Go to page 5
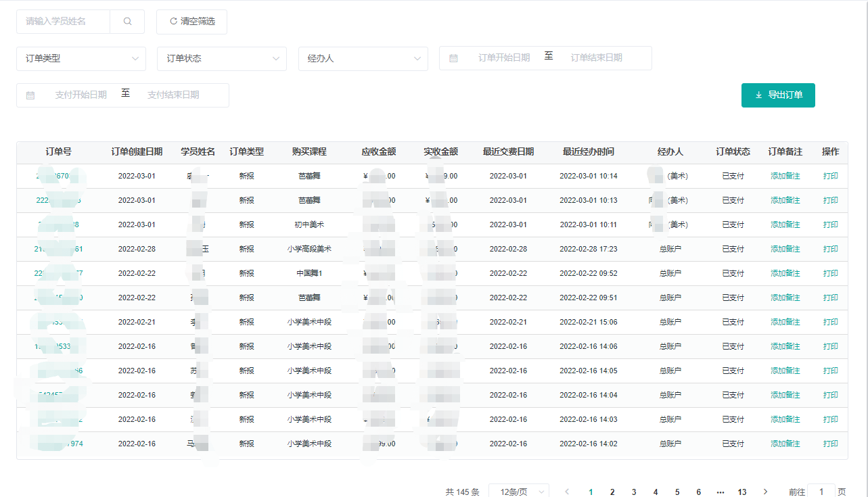Viewport: 868px width, 497px height. [677, 492]
